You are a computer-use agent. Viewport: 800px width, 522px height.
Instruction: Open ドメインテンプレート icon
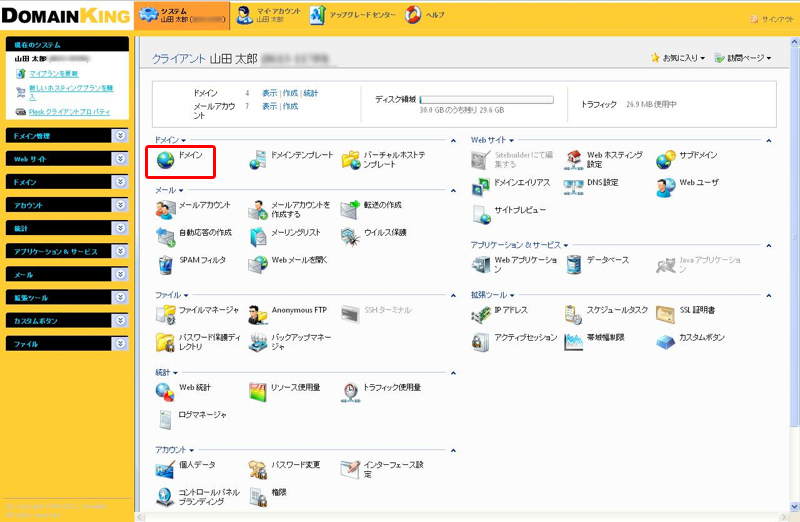tap(258, 160)
